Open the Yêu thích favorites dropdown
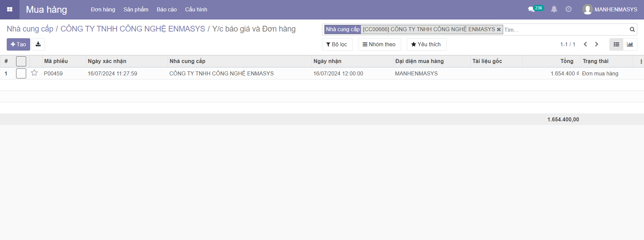This screenshot has height=240, width=644. tap(426, 44)
